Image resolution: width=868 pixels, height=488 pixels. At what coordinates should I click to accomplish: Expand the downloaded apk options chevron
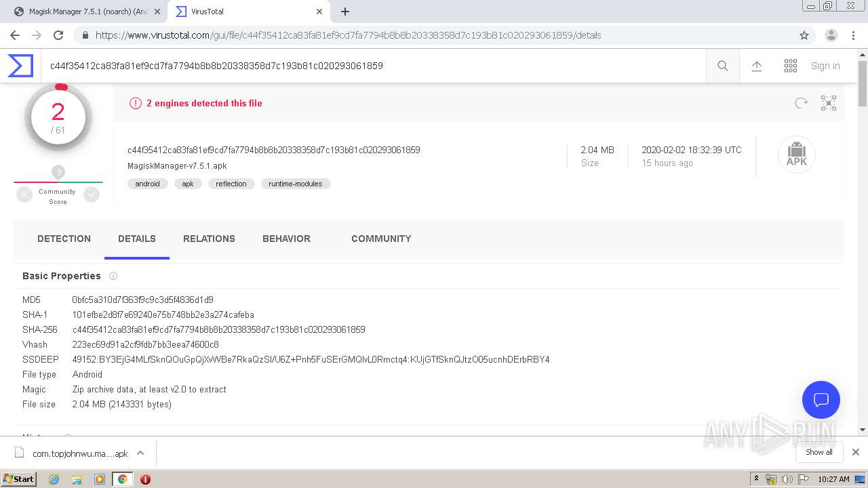coord(140,453)
